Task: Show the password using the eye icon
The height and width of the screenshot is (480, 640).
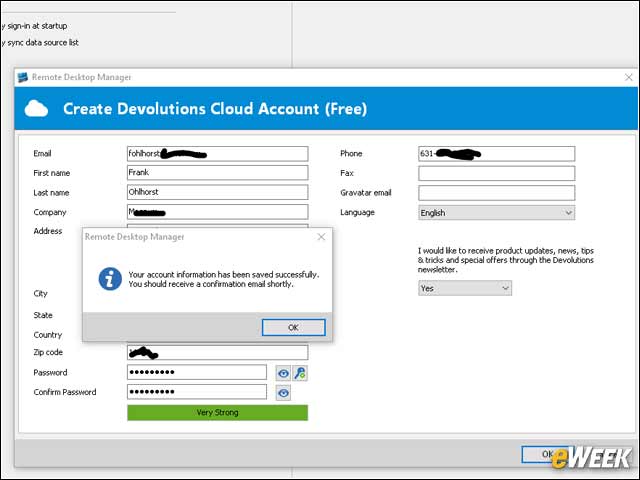Action: point(283,373)
